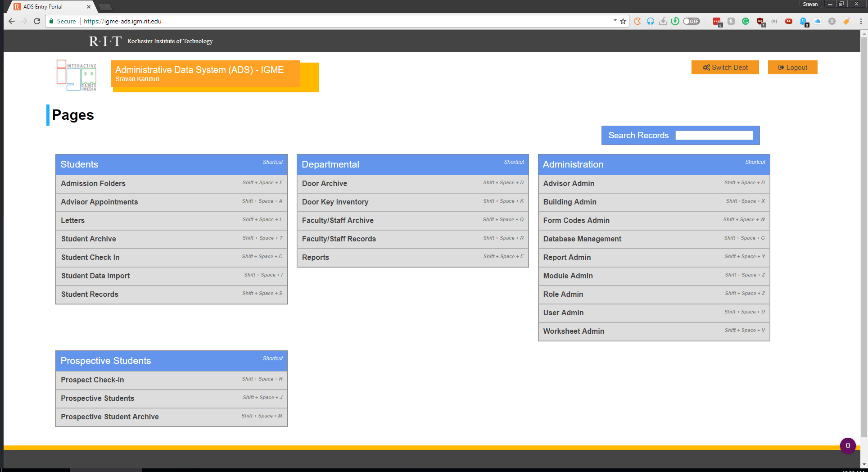Open Prospect Check-In page
The image size is (868, 472).
click(172, 380)
